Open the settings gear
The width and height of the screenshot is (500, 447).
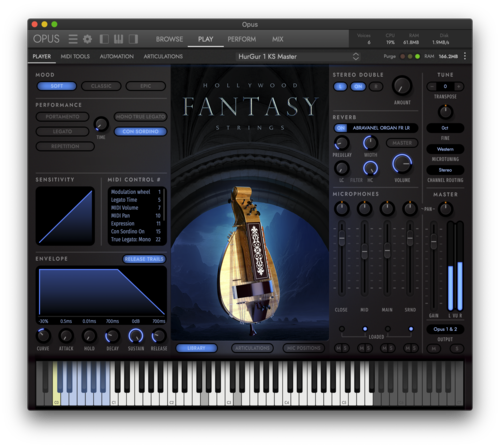pos(87,39)
